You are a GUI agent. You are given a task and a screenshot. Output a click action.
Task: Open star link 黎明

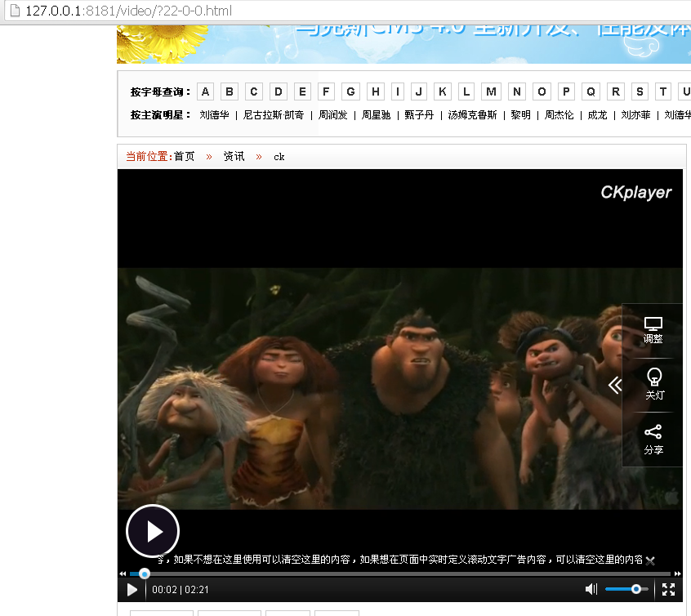tap(520, 115)
